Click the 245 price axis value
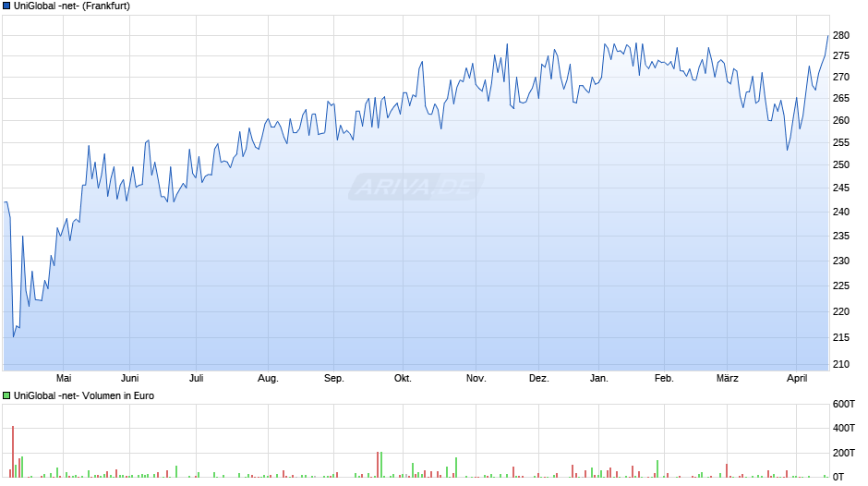 [x=841, y=188]
